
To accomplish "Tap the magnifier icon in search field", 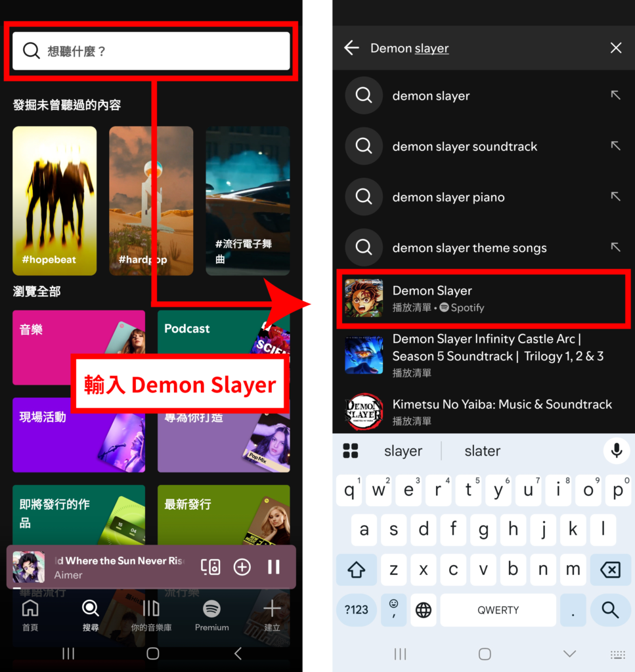I will coord(32,51).
